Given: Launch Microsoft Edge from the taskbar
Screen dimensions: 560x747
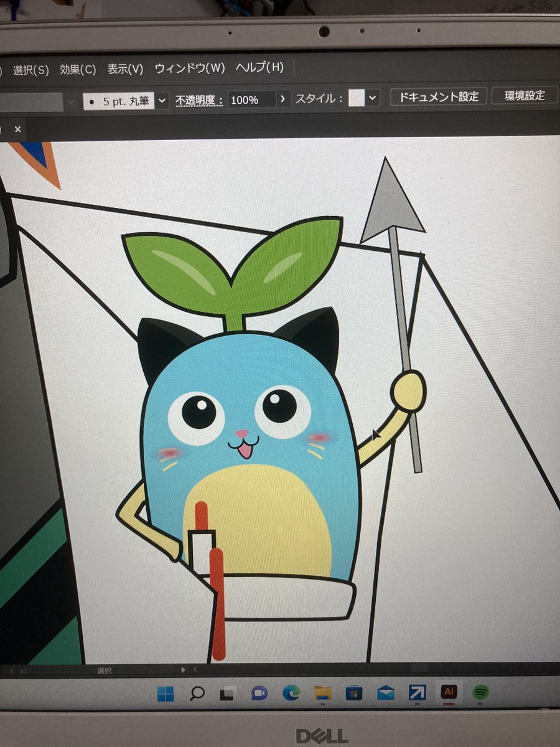Looking at the screenshot, I should [x=291, y=693].
